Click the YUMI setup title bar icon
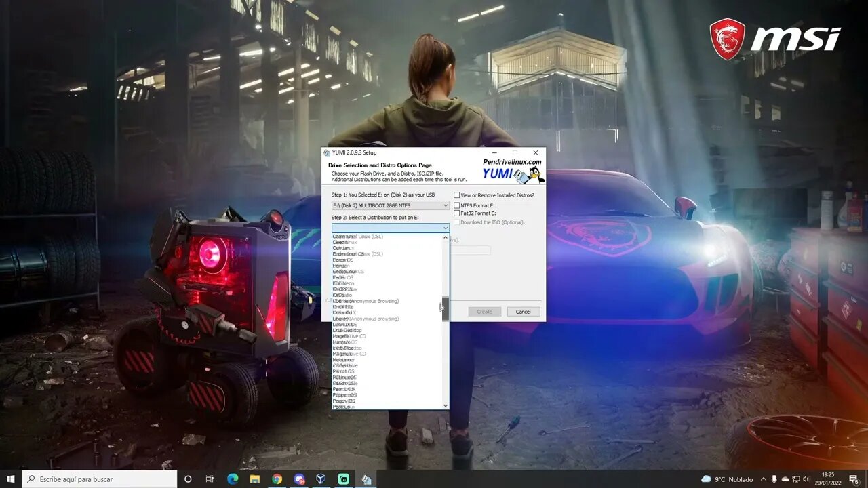The image size is (868, 488). click(x=327, y=153)
